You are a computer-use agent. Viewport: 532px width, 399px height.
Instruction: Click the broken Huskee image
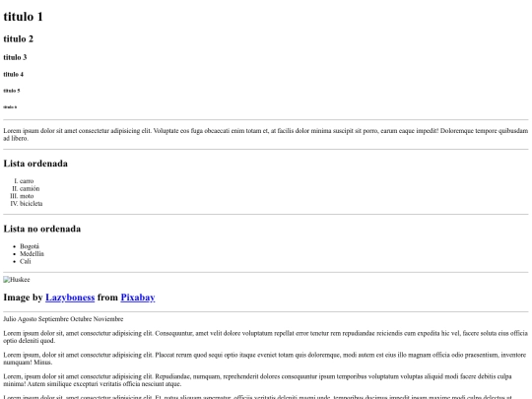pos(17,280)
